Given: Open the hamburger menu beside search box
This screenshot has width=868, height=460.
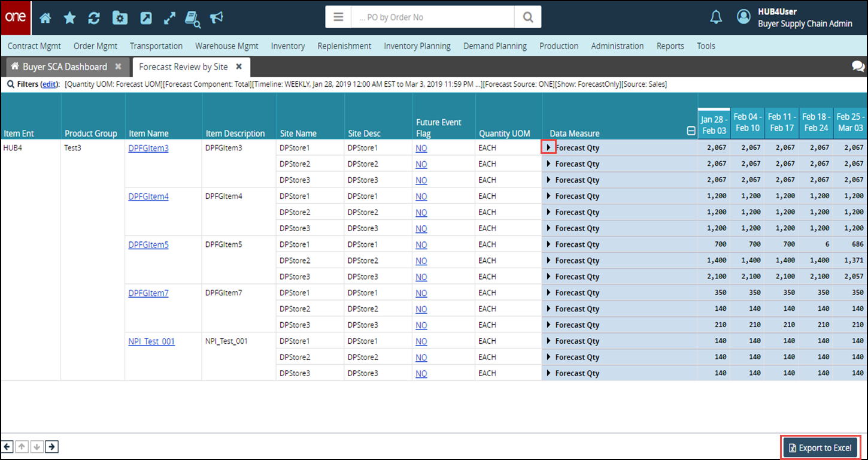Looking at the screenshot, I should coord(338,17).
